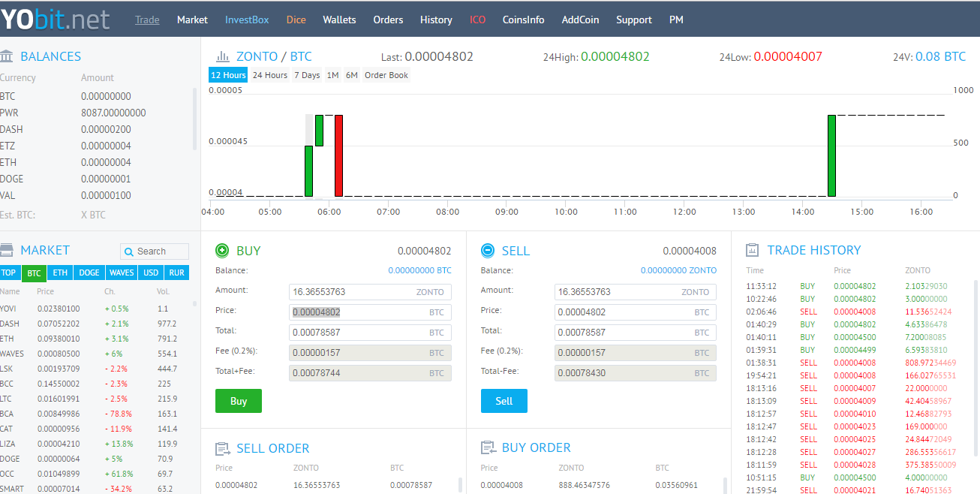Select the YOVI row in market list
The width and height of the screenshot is (980, 494).
[95, 309]
